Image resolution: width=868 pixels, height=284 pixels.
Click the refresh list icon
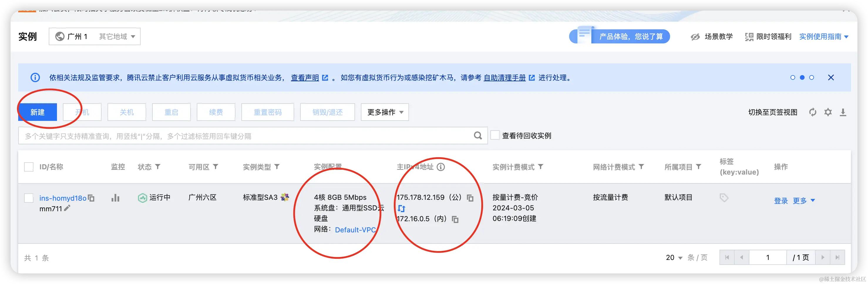point(813,112)
